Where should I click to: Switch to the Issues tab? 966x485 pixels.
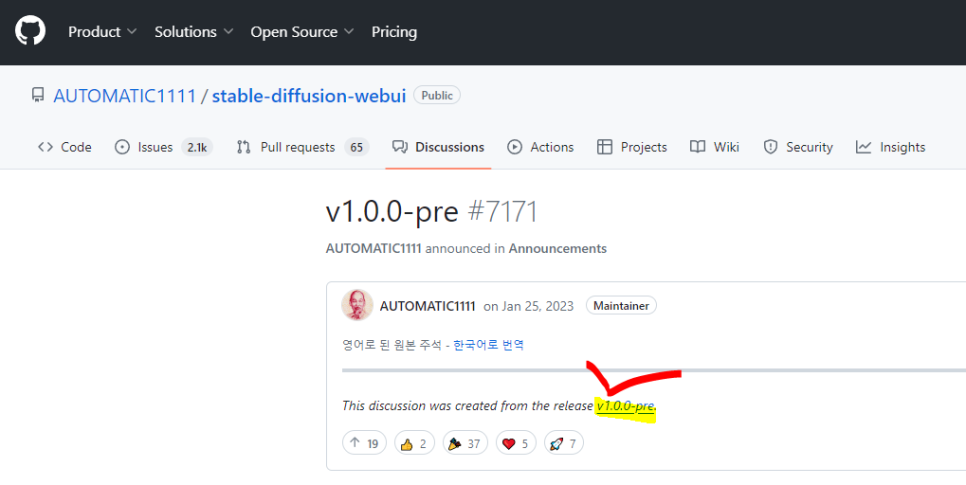tap(164, 147)
